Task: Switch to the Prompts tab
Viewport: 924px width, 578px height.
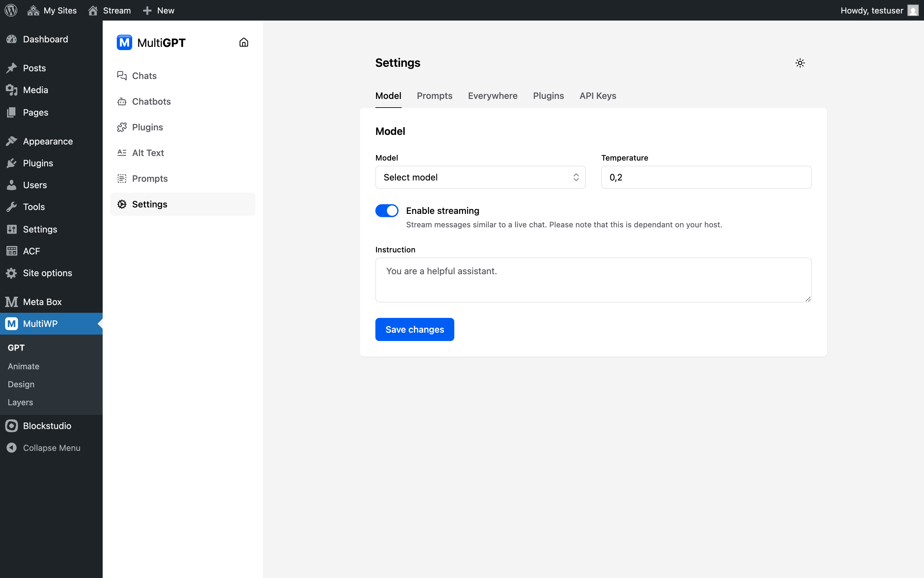Action: click(x=434, y=96)
